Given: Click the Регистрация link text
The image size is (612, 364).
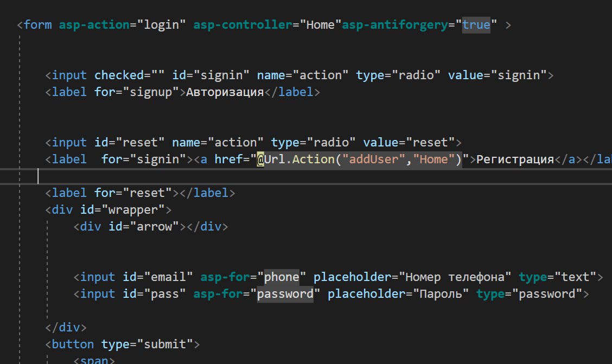Looking at the screenshot, I should [515, 159].
